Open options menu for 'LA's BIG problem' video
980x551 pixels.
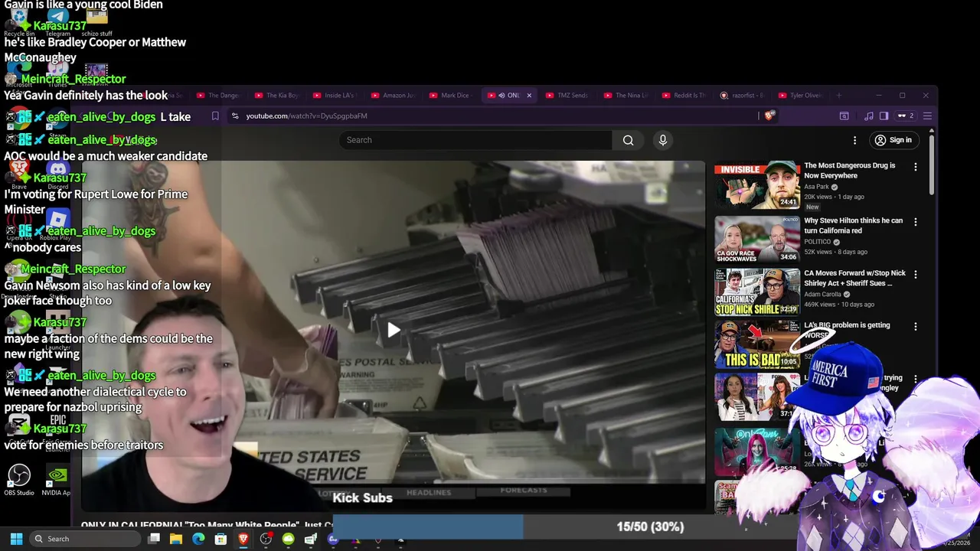click(915, 326)
